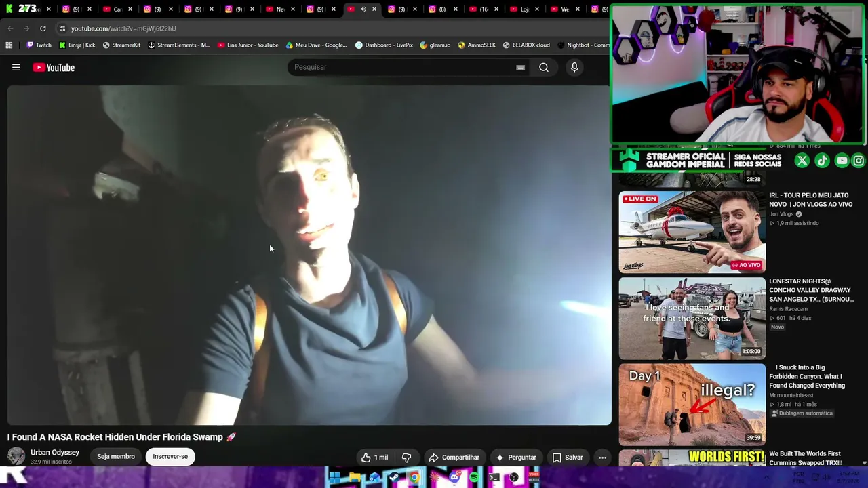Save the video with Salvar
868x488 pixels.
[568, 457]
